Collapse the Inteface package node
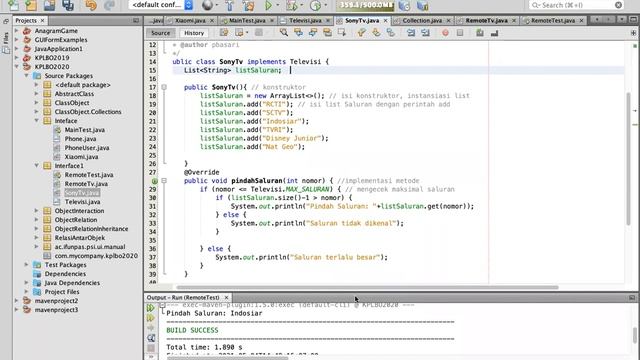The image size is (640, 360). pos(36,121)
